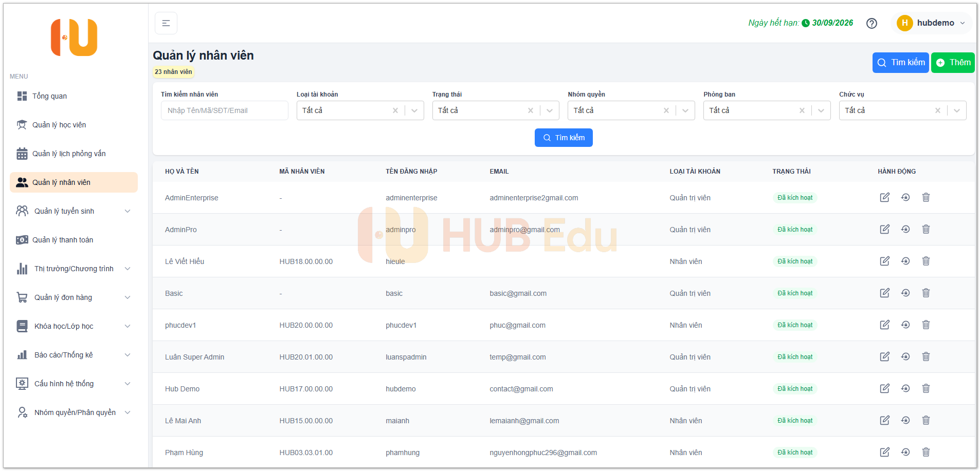The width and height of the screenshot is (980, 471).
Task: Click the help question mark icon
Action: [872, 23]
